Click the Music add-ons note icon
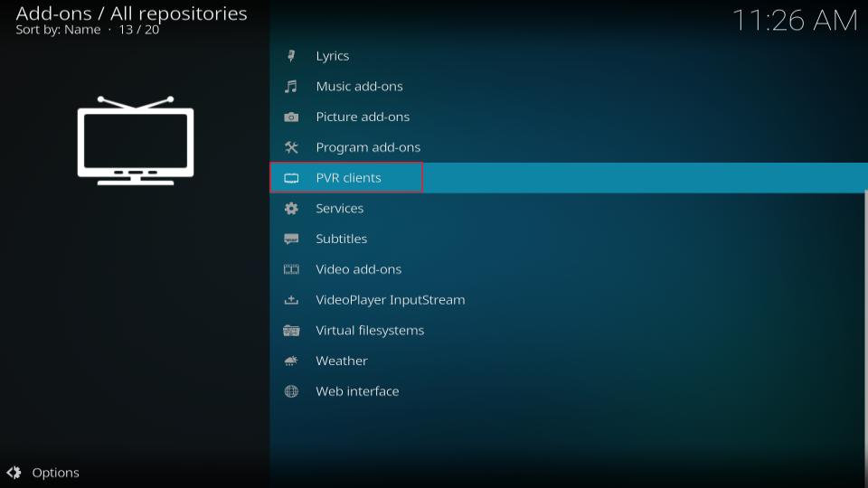Screen dimensions: 868x488 (x=291, y=87)
